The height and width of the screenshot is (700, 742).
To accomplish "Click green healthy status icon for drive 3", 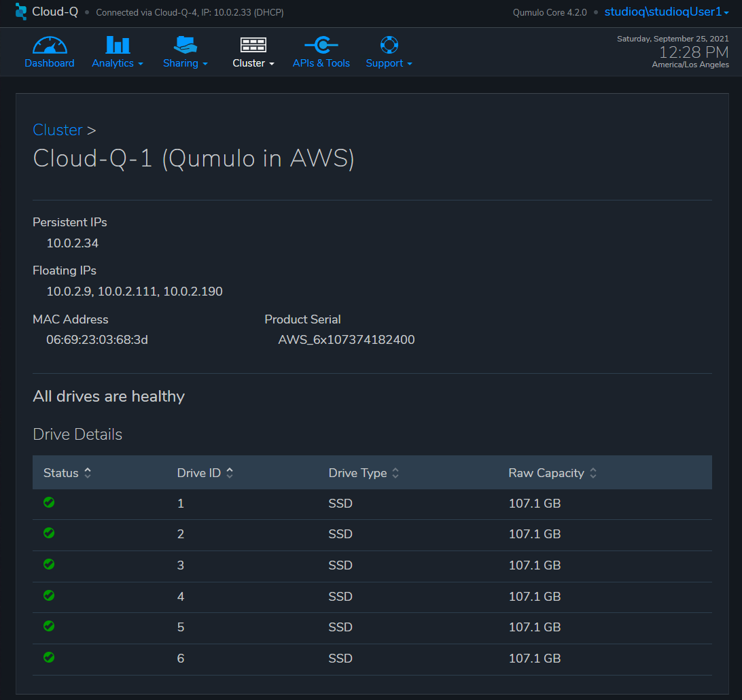I will (x=49, y=564).
